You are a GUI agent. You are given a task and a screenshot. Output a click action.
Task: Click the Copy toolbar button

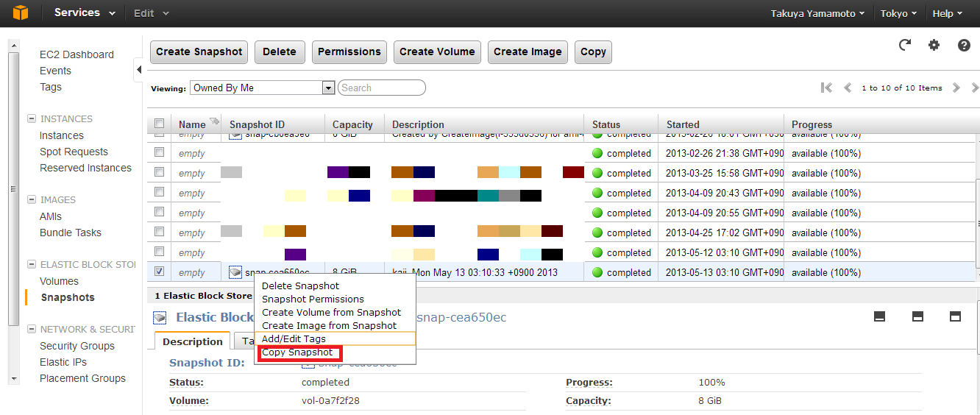tap(593, 52)
